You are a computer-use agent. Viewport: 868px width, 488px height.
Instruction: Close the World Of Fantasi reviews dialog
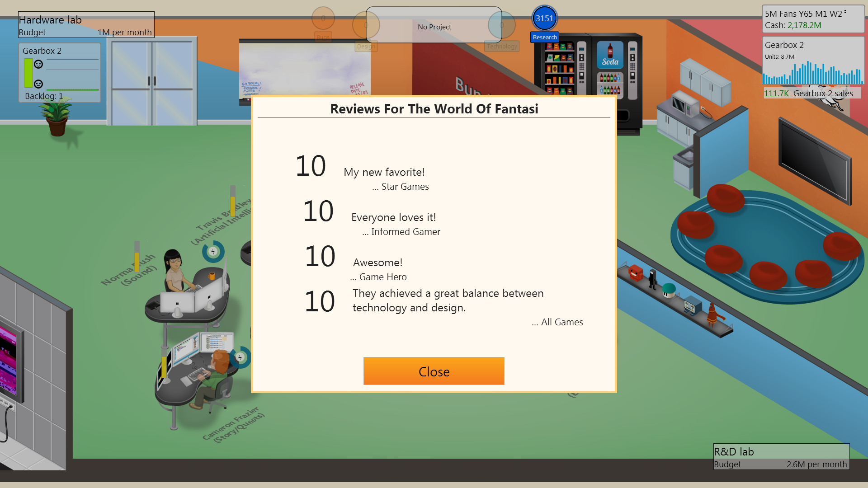[434, 371]
